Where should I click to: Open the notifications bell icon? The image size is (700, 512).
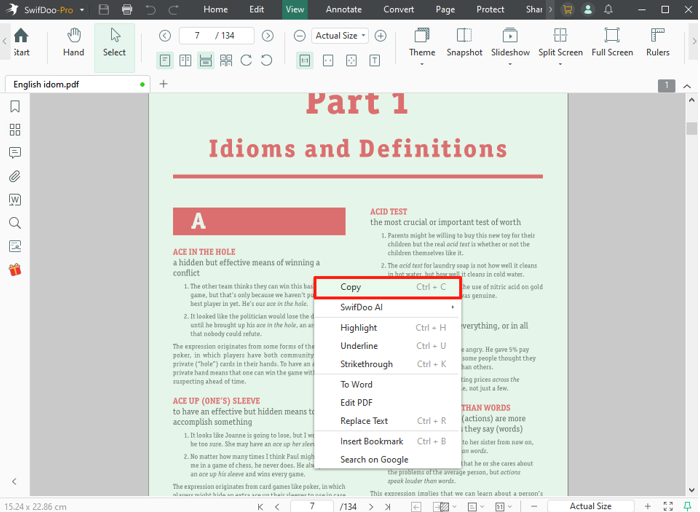[608, 9]
